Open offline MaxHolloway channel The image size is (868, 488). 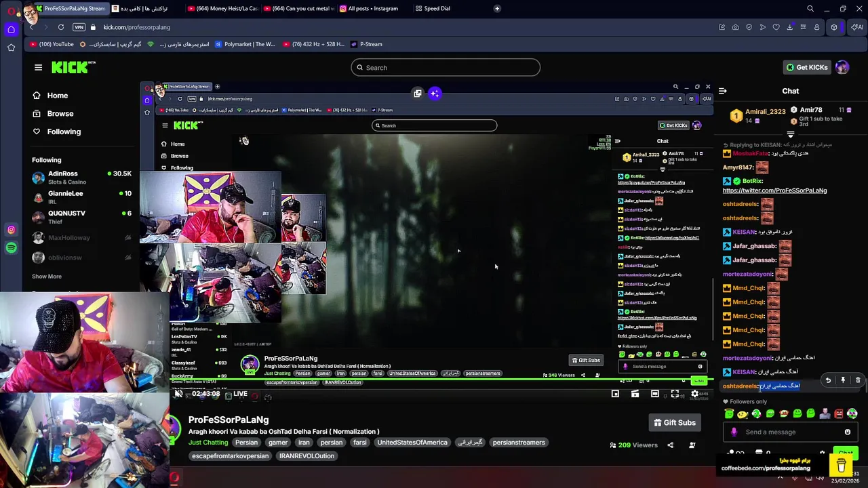tap(81, 238)
